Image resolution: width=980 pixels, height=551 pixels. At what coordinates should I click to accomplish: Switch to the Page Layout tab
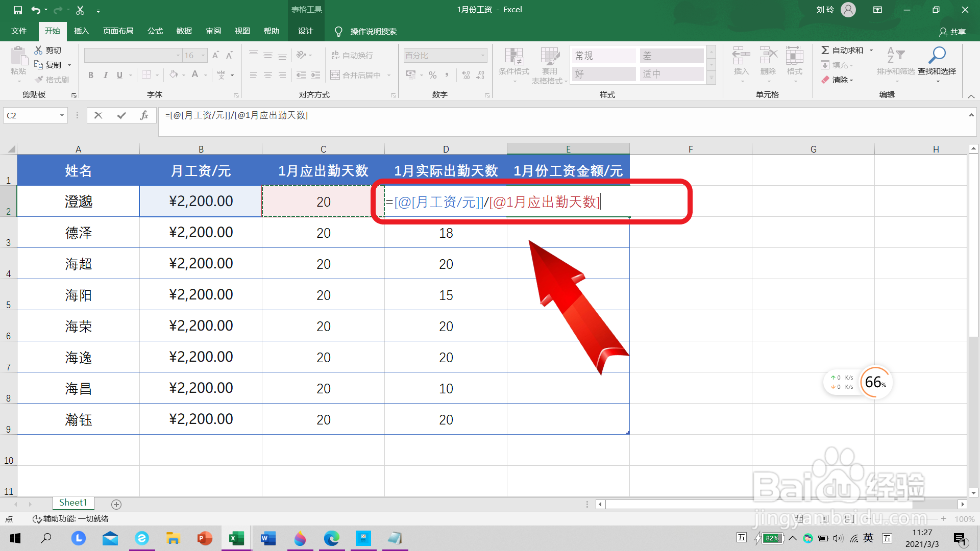pyautogui.click(x=118, y=31)
